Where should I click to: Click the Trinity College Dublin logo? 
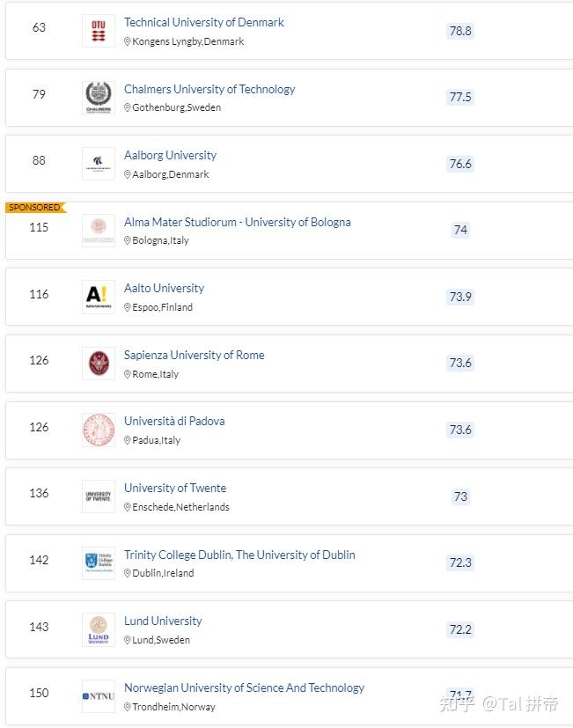click(99, 563)
